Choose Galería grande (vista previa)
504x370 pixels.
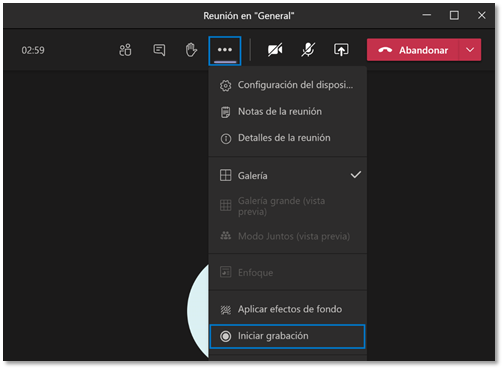click(288, 206)
